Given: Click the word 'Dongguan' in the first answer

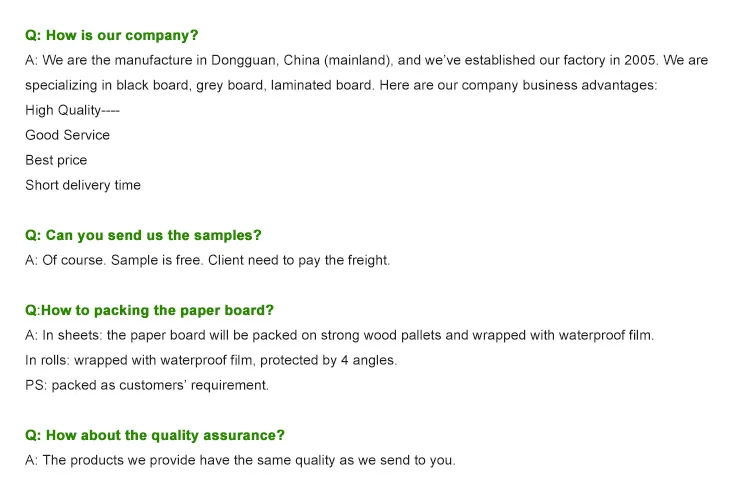Looking at the screenshot, I should click(243, 61).
